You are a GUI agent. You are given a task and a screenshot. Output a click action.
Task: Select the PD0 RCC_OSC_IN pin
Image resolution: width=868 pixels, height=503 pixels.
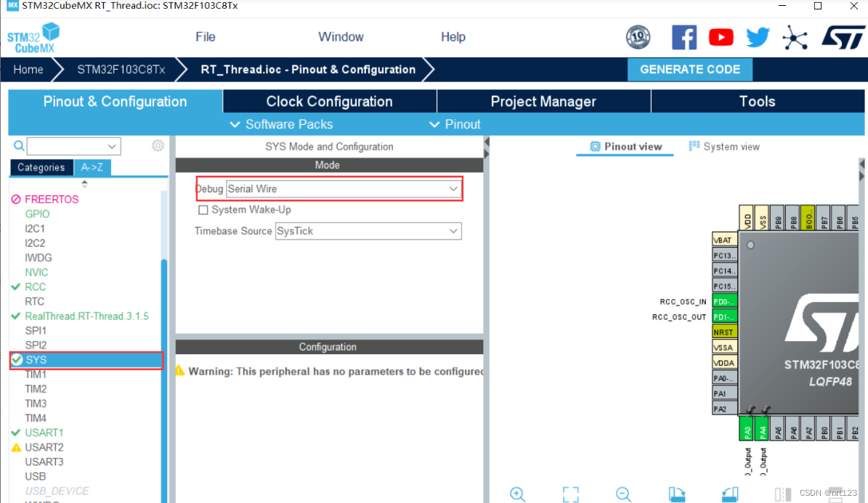[724, 301]
